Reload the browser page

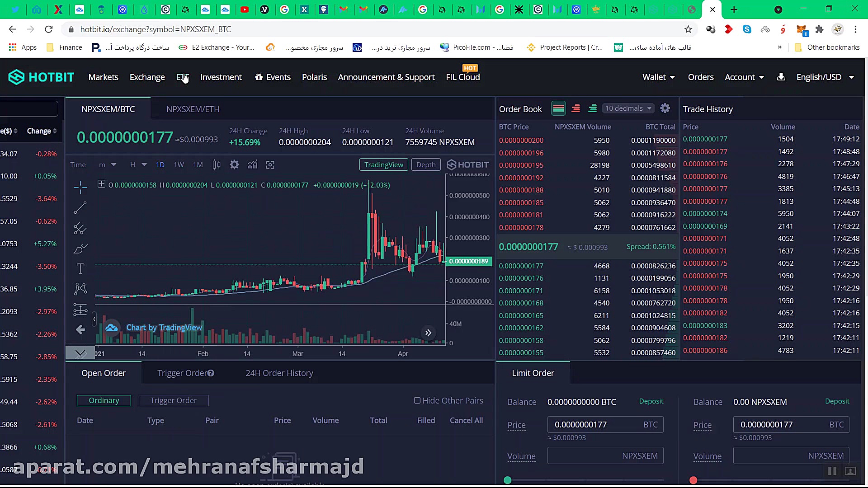pyautogui.click(x=49, y=29)
